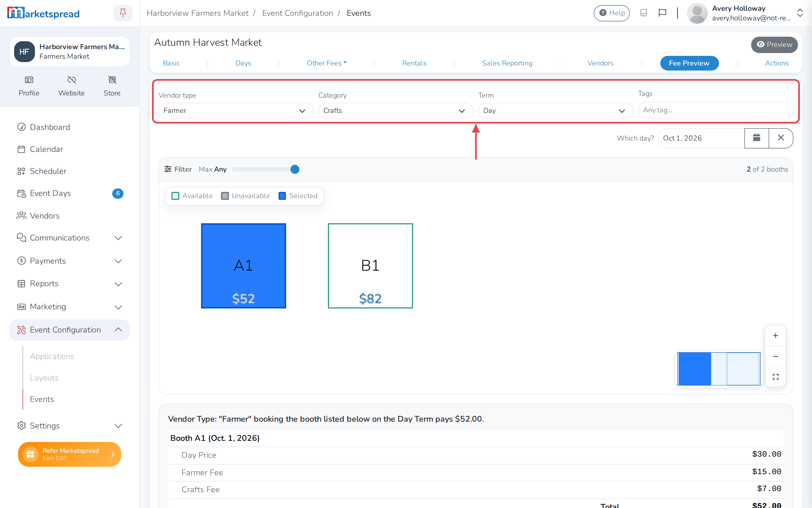Open the Other Fees tab menu
Image resolution: width=812 pixels, height=508 pixels.
[x=326, y=63]
